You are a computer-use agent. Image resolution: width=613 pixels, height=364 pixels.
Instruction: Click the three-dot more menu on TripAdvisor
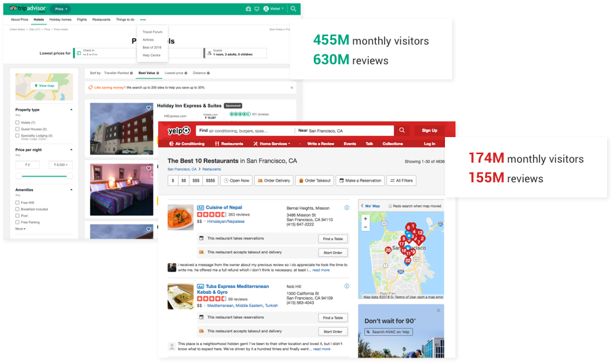tap(142, 20)
